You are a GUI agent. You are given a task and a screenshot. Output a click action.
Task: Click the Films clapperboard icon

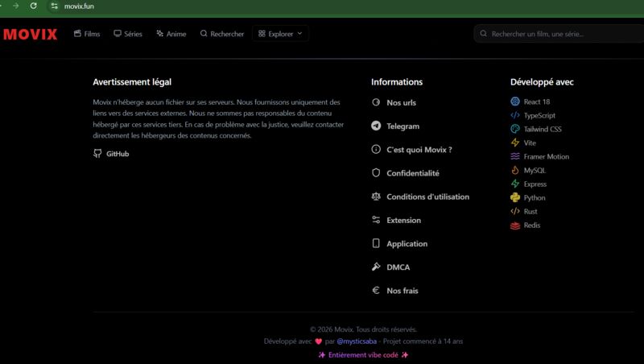click(x=77, y=34)
